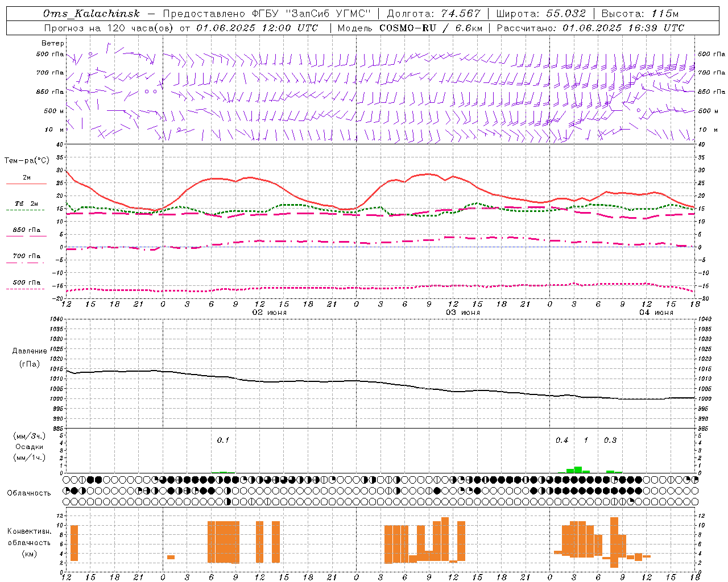Screen dimensions: 728x582
Task: Click the 700 гПа temperature legend entry
Action: 27,256
